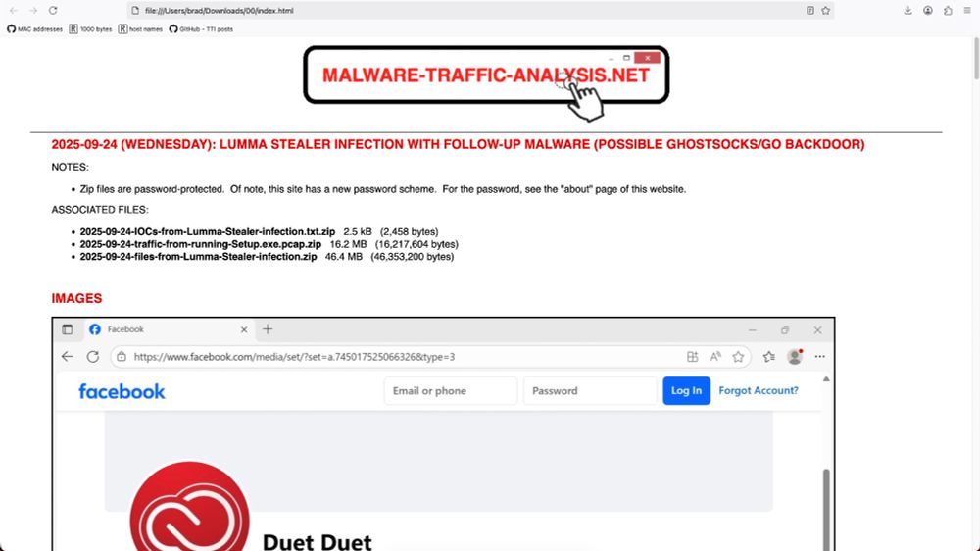Click the page title heading about Lumma Stealer
The image size is (980, 551).
tap(458, 144)
